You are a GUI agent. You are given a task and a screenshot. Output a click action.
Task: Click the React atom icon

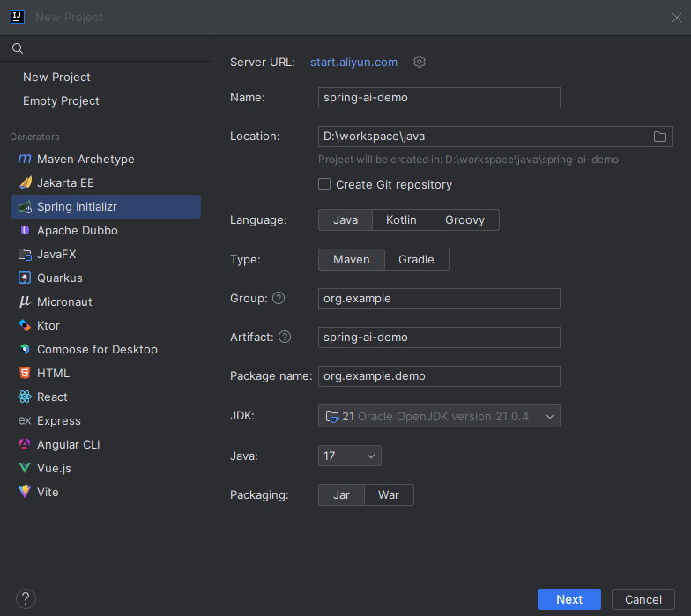point(25,397)
